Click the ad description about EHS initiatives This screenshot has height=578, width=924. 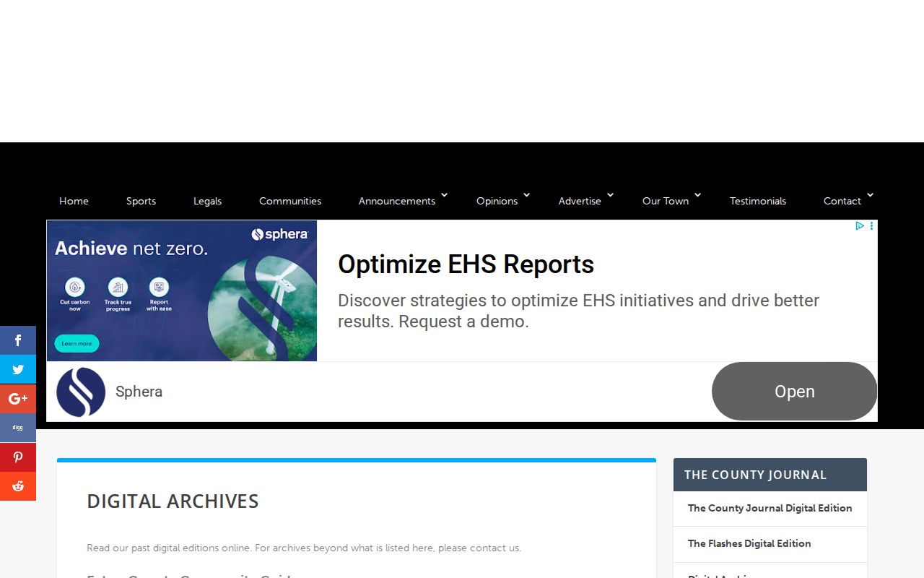tap(578, 311)
